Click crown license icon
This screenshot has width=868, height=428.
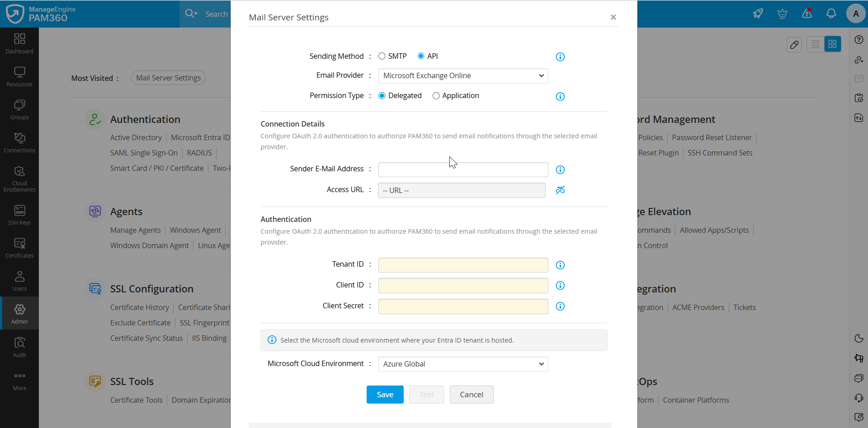[782, 14]
